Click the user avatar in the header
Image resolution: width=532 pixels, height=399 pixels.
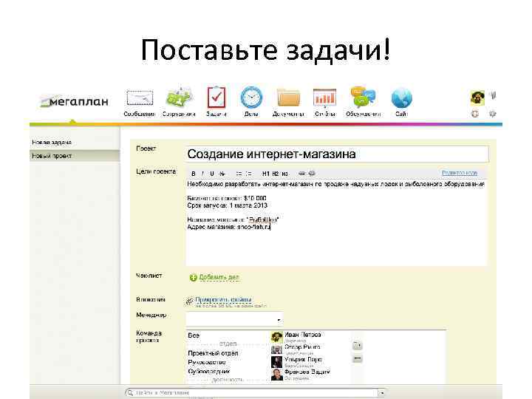477,98
